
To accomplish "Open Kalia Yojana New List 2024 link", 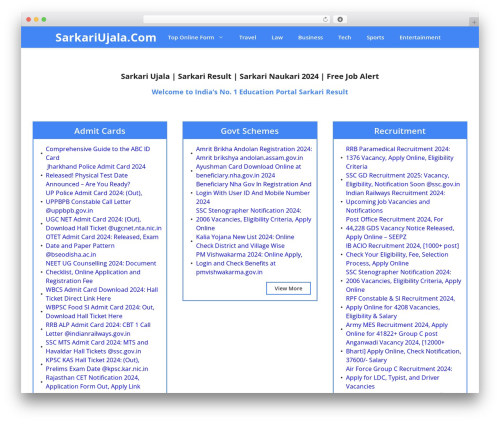I will [245, 241].
